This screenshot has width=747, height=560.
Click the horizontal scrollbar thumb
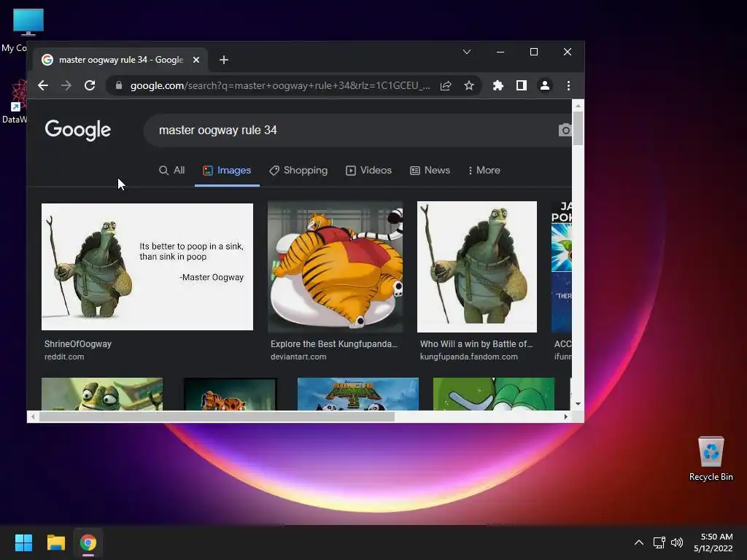(217, 416)
